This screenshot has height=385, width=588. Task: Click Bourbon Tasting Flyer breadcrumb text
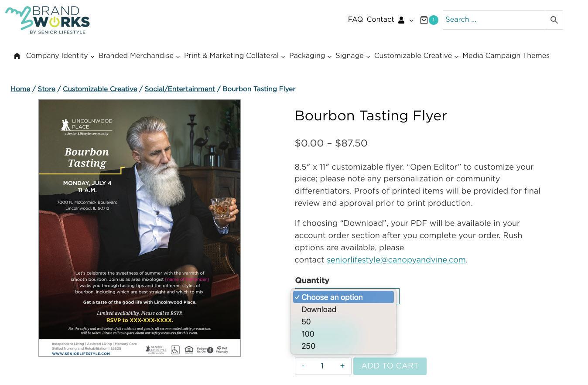pos(259,89)
